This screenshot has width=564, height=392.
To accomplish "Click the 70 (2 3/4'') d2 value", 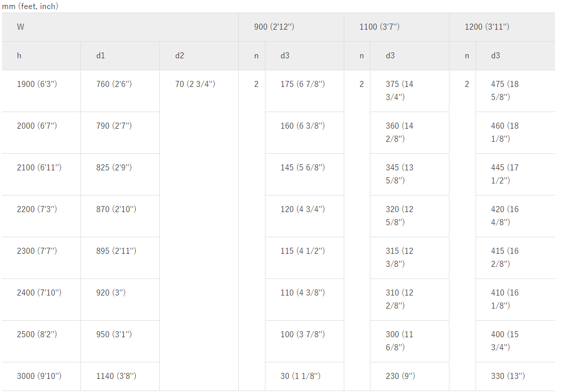I will [x=195, y=84].
